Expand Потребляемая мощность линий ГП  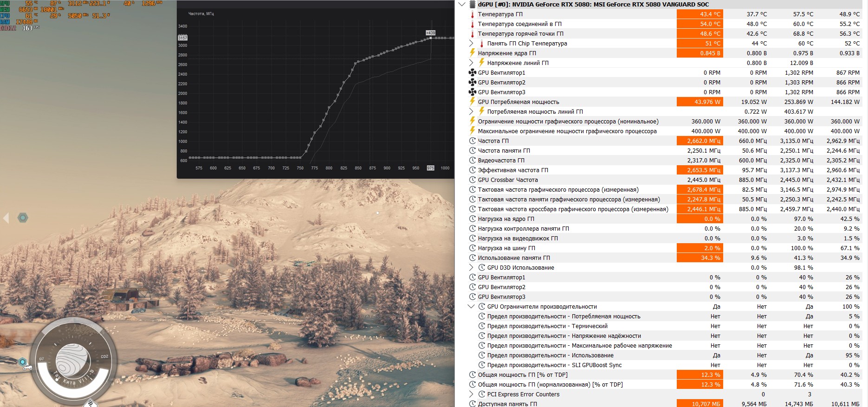coord(471,111)
